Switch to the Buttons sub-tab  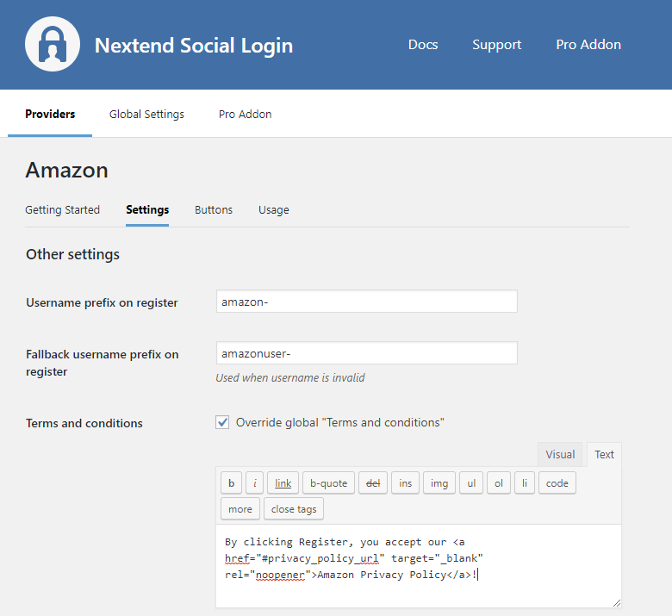point(214,209)
